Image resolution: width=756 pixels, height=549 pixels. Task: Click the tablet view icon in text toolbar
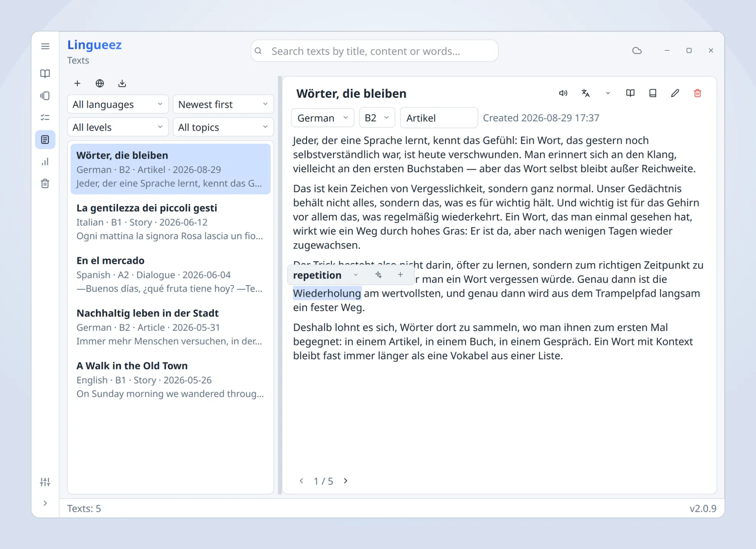pyautogui.click(x=653, y=93)
